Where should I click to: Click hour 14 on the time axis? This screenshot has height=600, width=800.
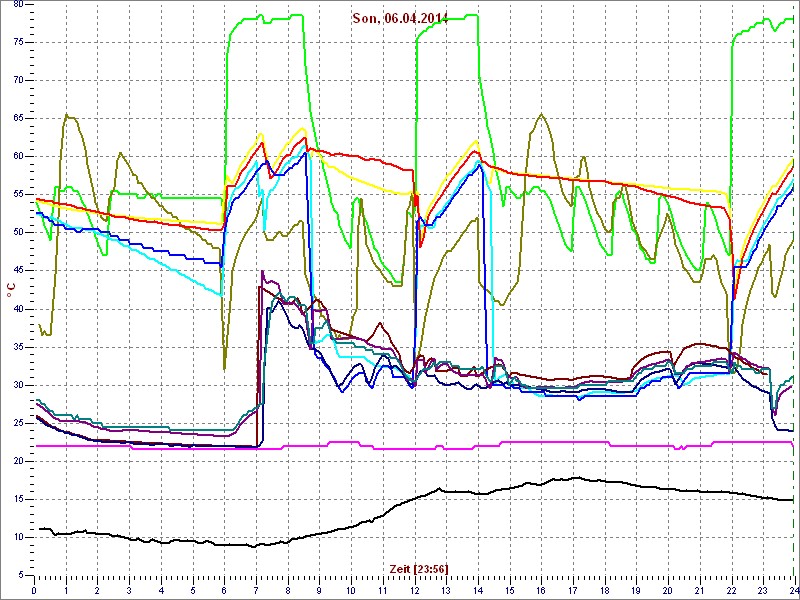(x=478, y=588)
